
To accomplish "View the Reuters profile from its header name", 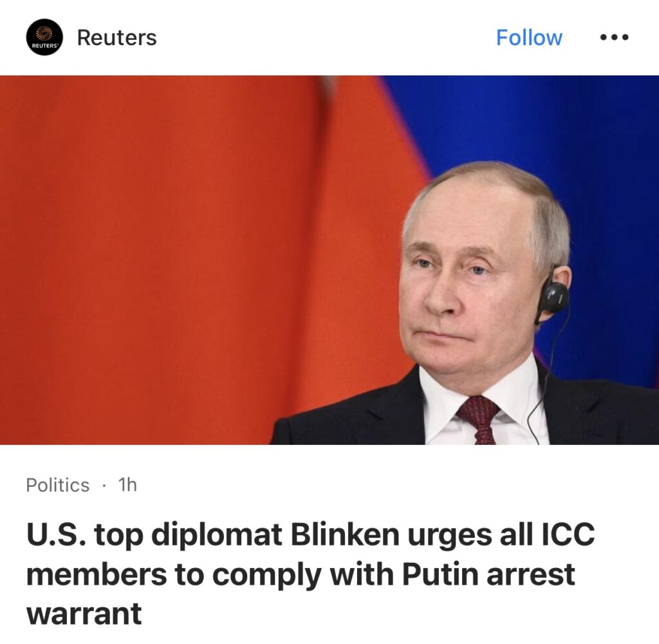I will click(x=117, y=37).
